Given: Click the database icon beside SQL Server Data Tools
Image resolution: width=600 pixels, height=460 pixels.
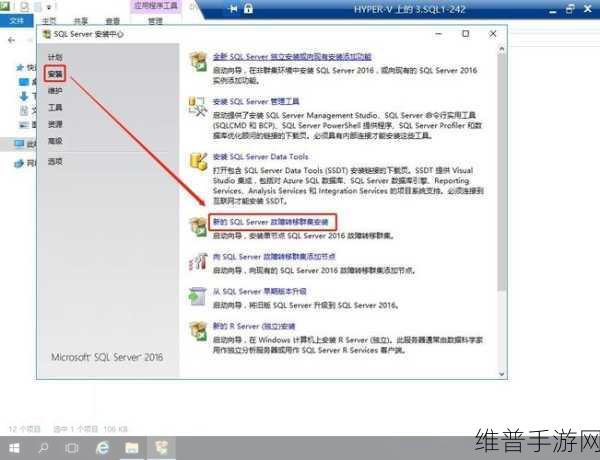Looking at the screenshot, I should click(198, 161).
